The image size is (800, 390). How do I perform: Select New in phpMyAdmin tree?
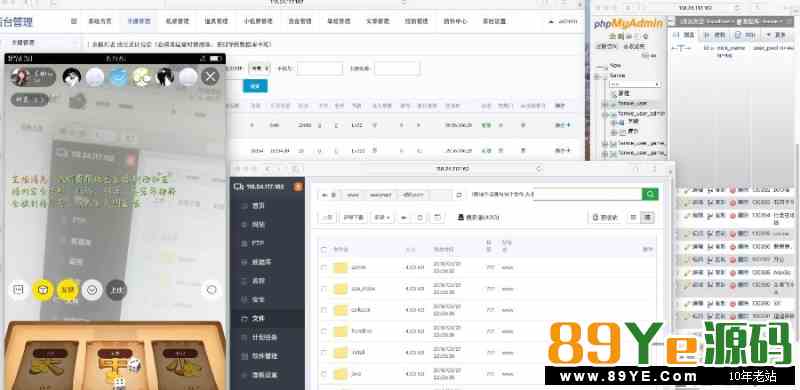[615, 66]
